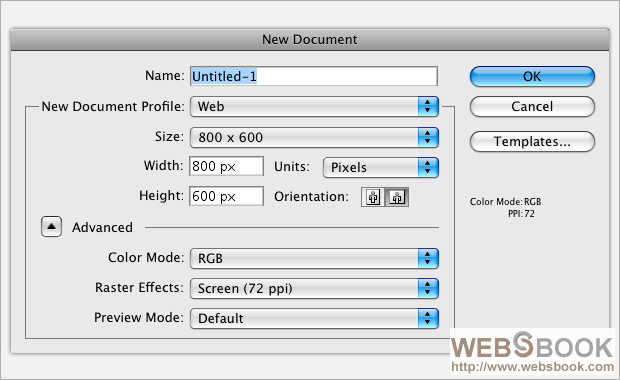Click the blue arrows of the Size dropdown
The image size is (620, 380).
[x=428, y=137]
